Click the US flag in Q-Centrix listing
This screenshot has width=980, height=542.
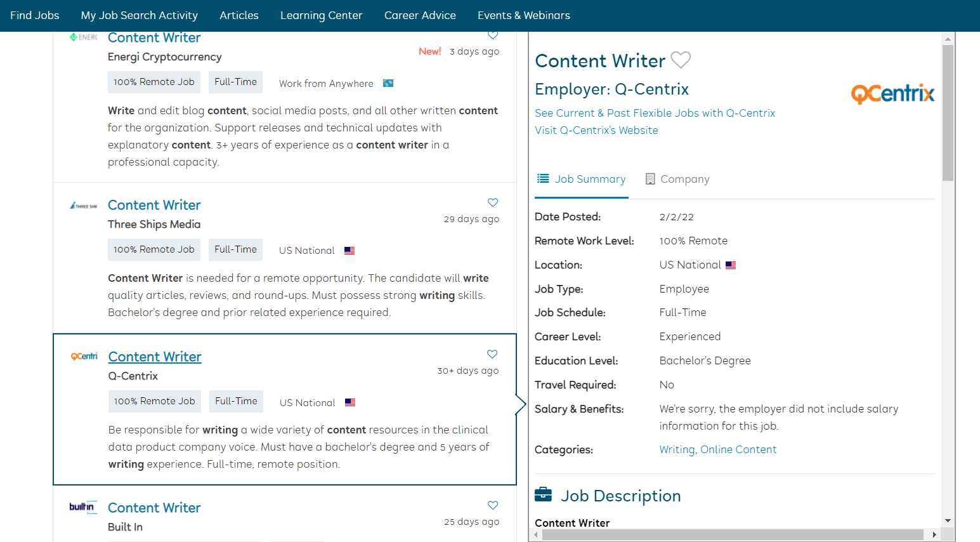(350, 402)
